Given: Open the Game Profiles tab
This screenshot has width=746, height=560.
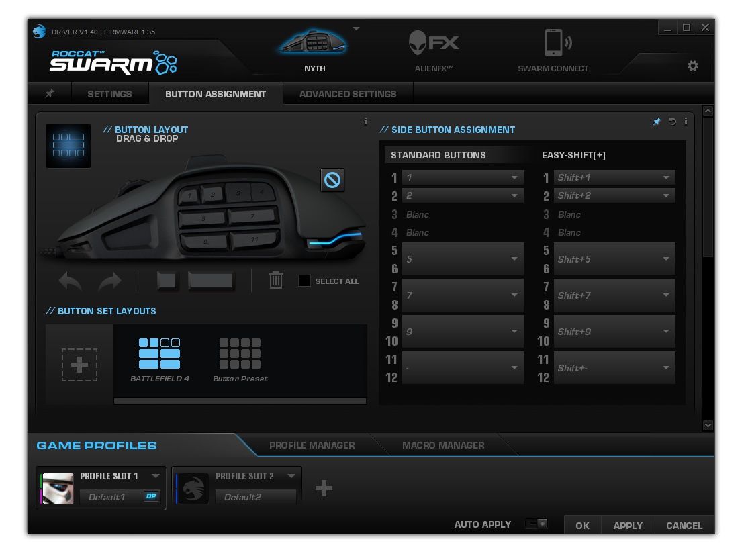Looking at the screenshot, I should (x=97, y=445).
